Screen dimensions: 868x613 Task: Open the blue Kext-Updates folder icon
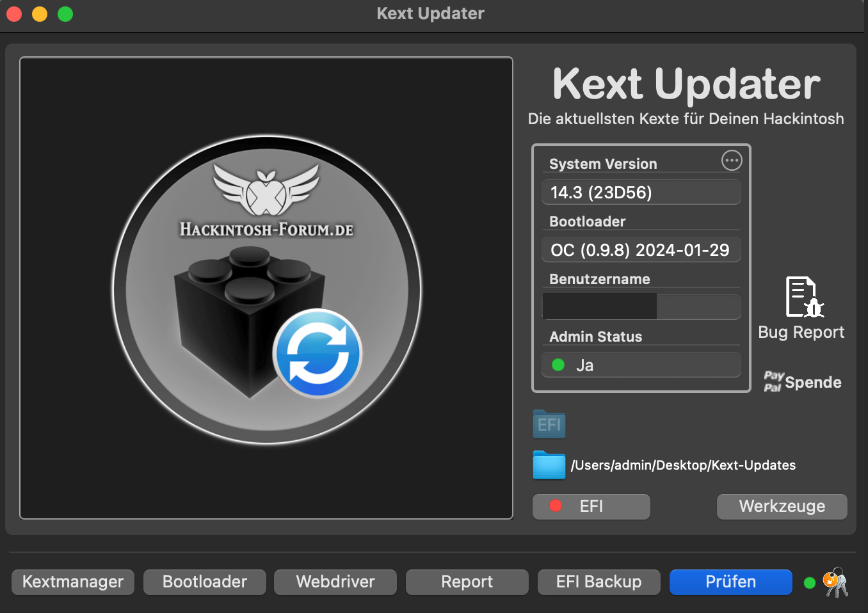(549, 465)
